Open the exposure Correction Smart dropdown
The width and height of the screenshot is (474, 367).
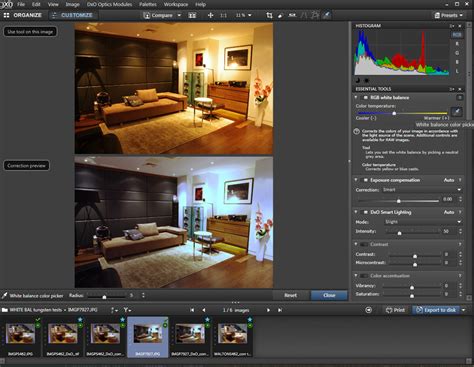(422, 190)
